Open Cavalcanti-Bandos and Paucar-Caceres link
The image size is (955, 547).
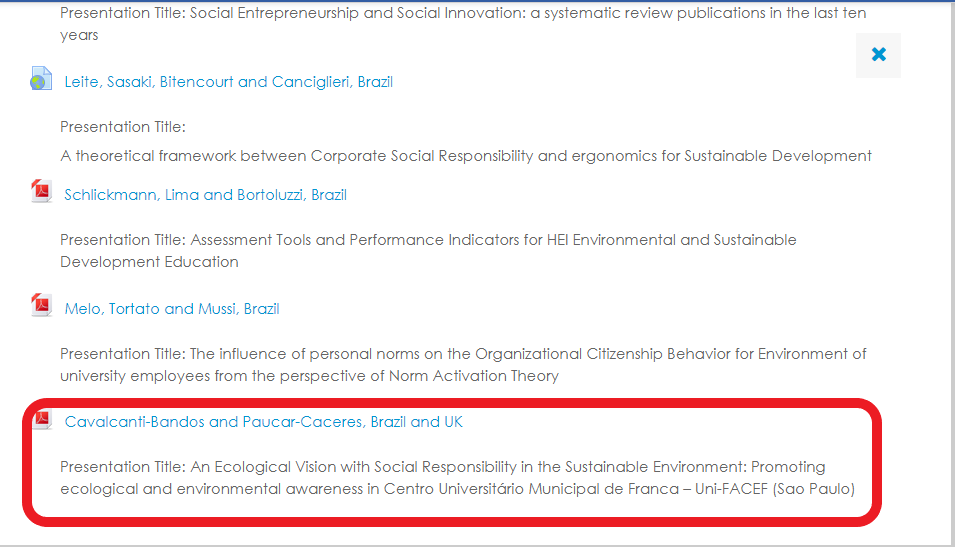click(264, 422)
